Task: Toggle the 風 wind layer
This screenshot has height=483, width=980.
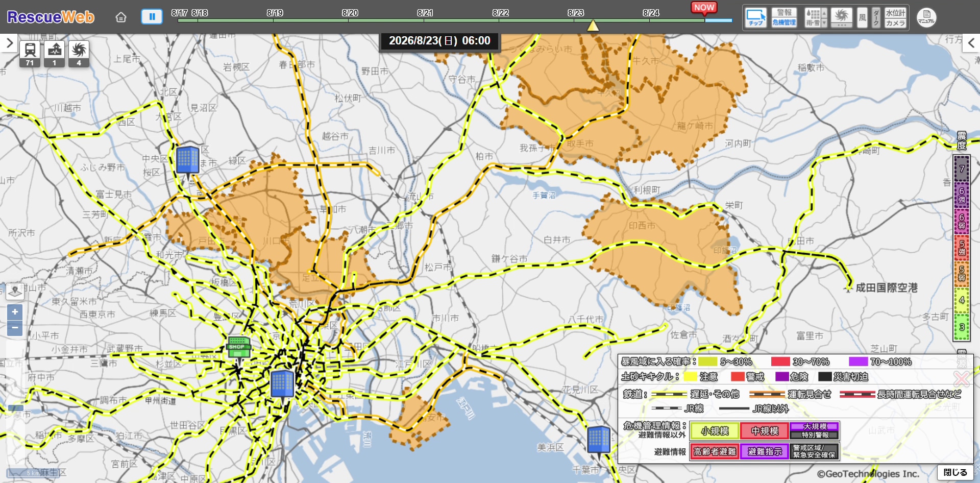Action: pyautogui.click(x=862, y=17)
